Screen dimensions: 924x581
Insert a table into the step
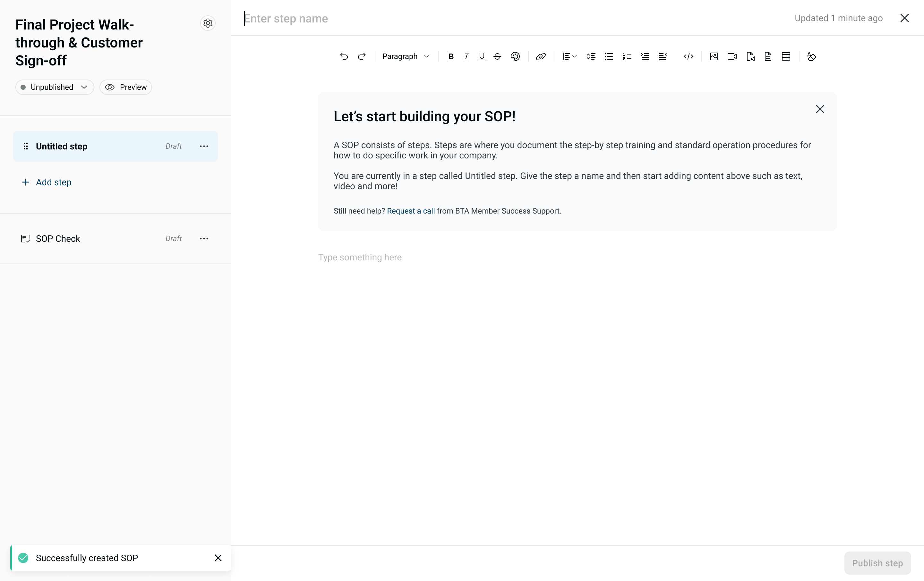pos(786,56)
